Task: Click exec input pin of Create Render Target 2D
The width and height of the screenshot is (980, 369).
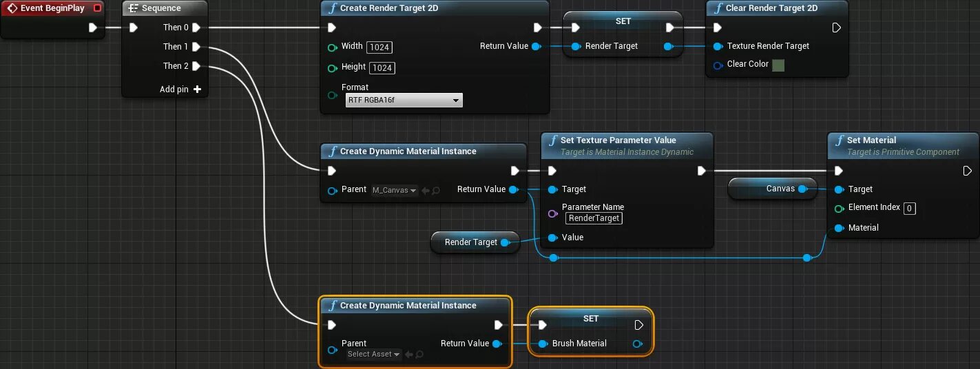Action: (x=332, y=28)
